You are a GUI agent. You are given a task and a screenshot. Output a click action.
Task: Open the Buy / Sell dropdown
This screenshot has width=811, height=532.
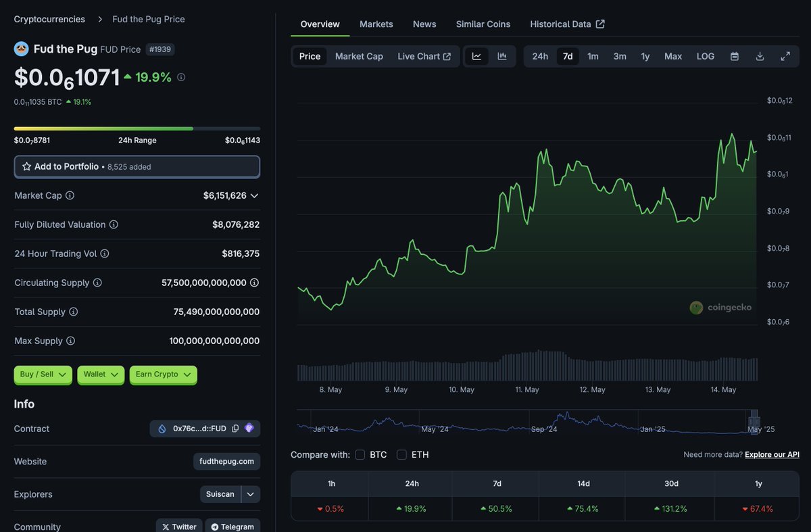pos(43,374)
